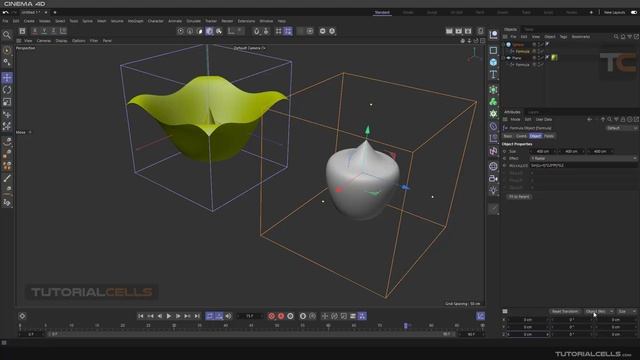Image resolution: width=640 pixels, height=360 pixels.
Task: Open the green MoGraph cloner icon
Action: (x=493, y=102)
